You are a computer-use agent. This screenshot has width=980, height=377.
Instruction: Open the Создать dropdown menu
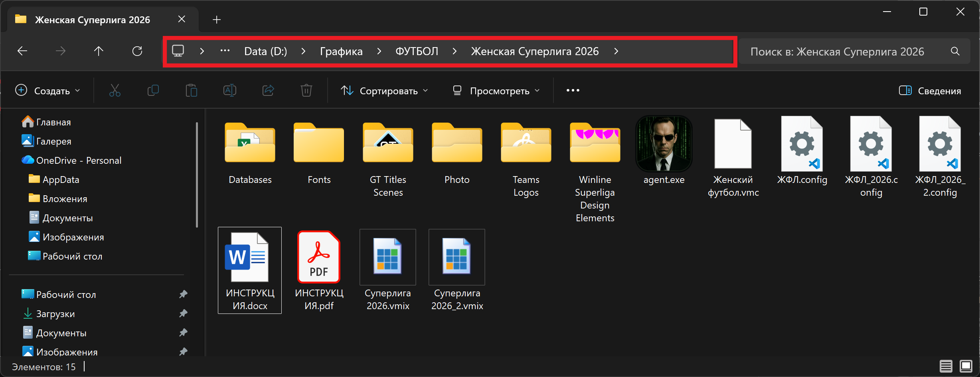(48, 91)
